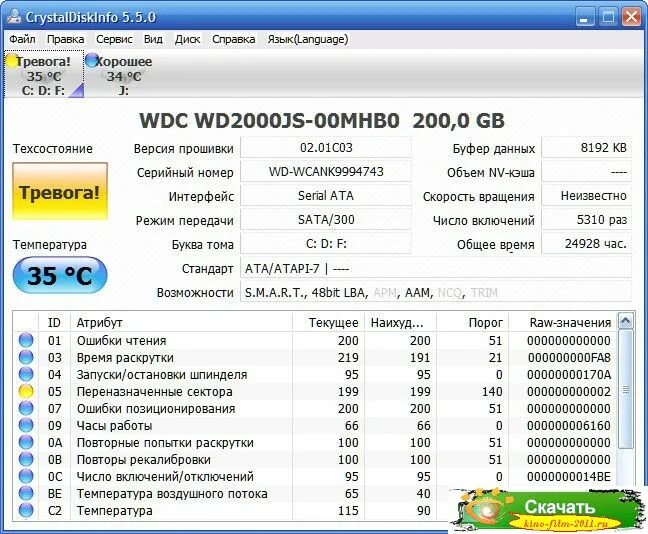Viewport: 648px width, 534px height.
Task: Click raw value 000000014BE
Action: [x=569, y=477]
